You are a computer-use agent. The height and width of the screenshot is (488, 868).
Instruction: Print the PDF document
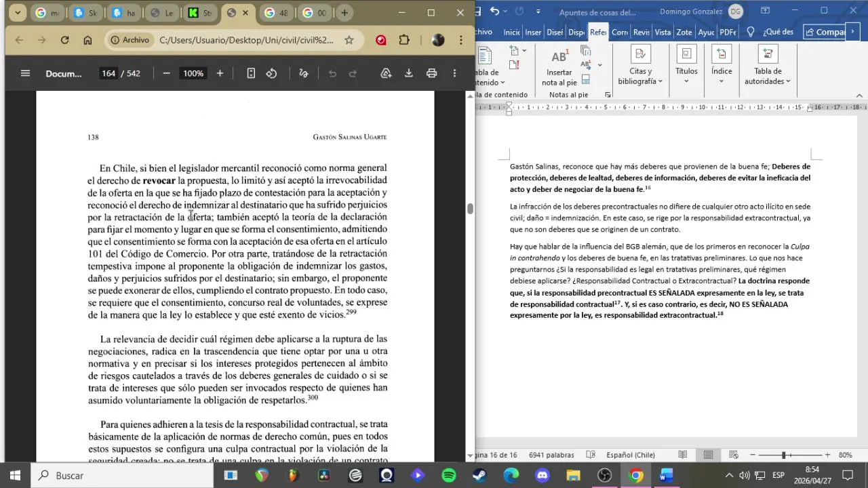click(x=431, y=73)
